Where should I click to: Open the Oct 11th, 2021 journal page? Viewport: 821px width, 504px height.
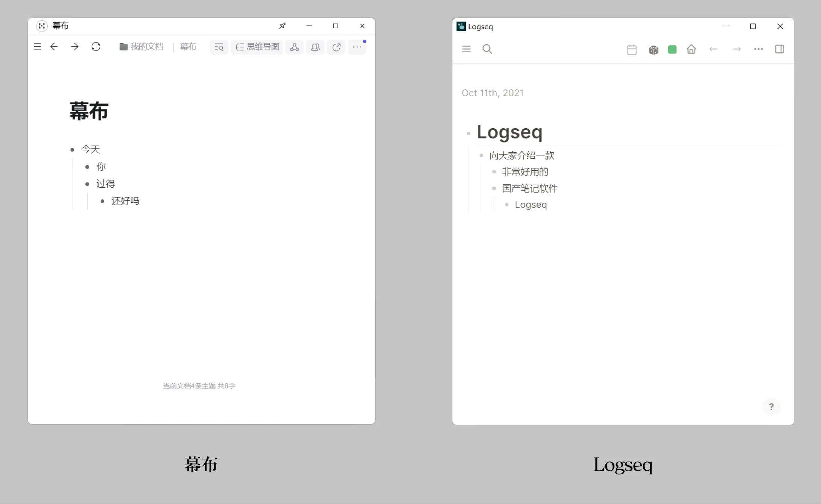pyautogui.click(x=493, y=93)
